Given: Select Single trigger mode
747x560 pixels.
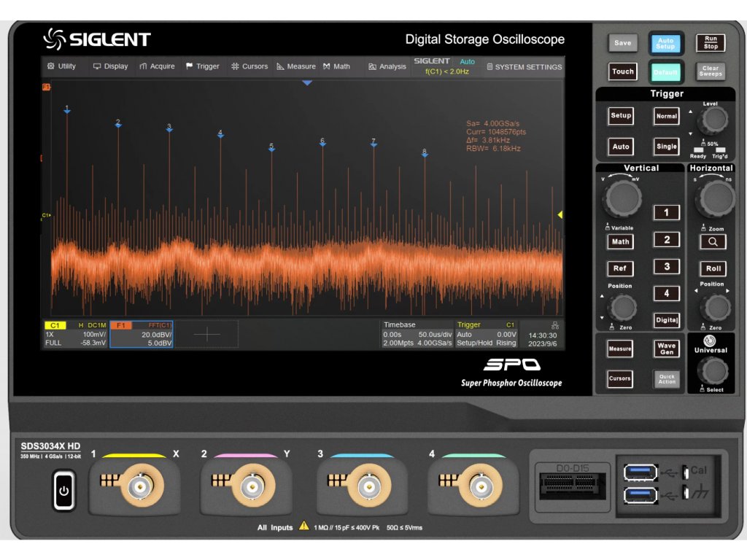Looking at the screenshot, I should [x=667, y=147].
